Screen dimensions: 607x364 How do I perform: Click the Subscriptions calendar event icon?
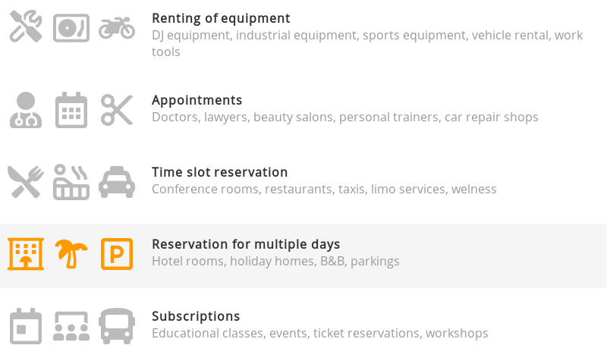click(x=26, y=326)
